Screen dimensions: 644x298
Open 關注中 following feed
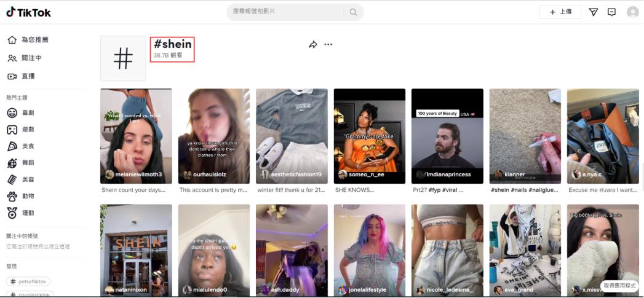point(25,58)
